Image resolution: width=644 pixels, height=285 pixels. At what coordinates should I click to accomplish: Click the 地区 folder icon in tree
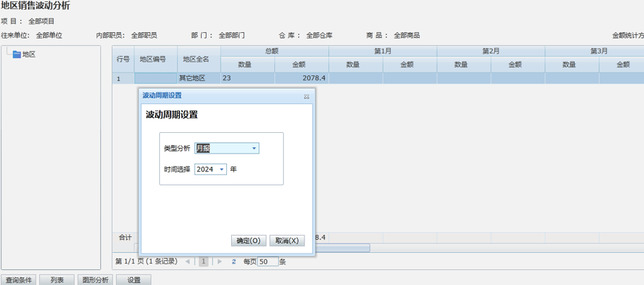[x=16, y=54]
